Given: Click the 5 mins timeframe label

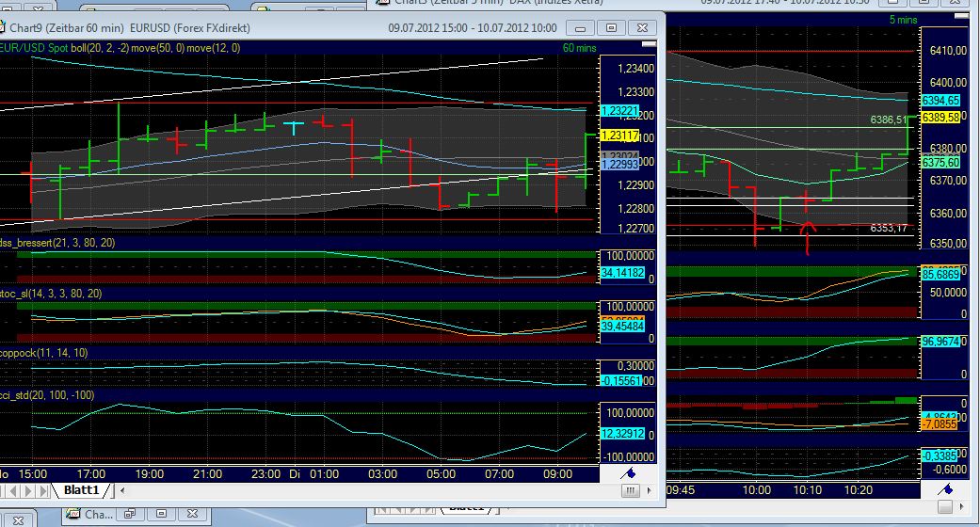Looking at the screenshot, I should (903, 20).
